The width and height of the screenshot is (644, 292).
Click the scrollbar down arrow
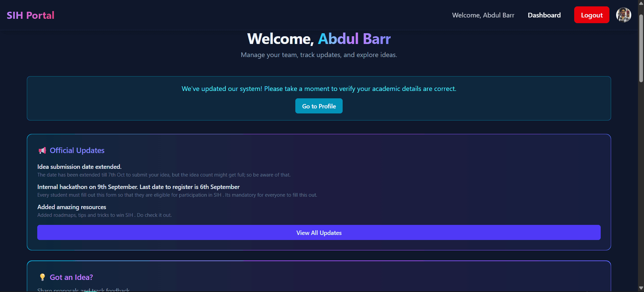click(x=641, y=288)
